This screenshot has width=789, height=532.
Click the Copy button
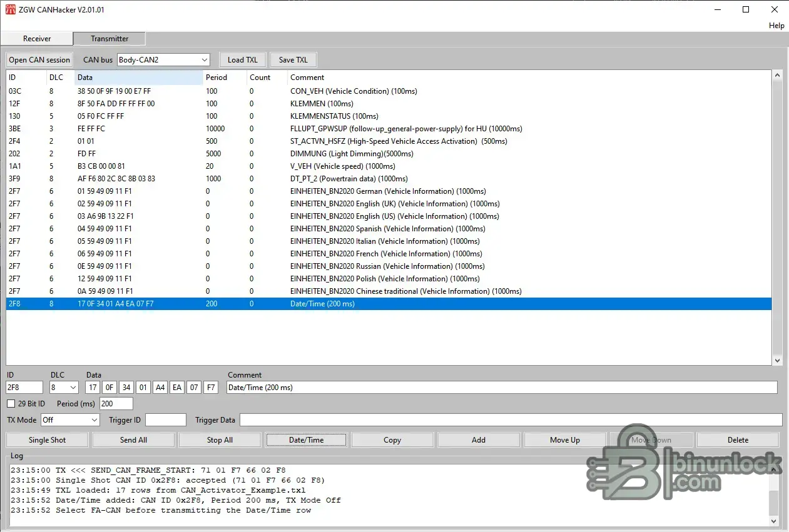click(x=392, y=440)
